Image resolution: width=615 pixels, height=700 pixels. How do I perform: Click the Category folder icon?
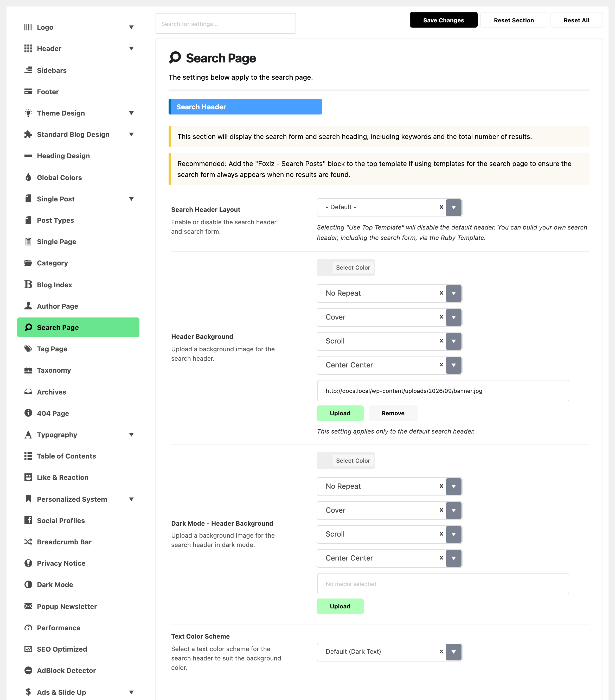[x=28, y=263]
